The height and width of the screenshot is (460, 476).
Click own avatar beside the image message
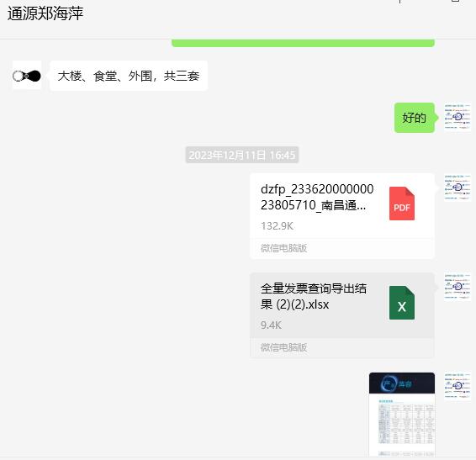[x=457, y=386]
